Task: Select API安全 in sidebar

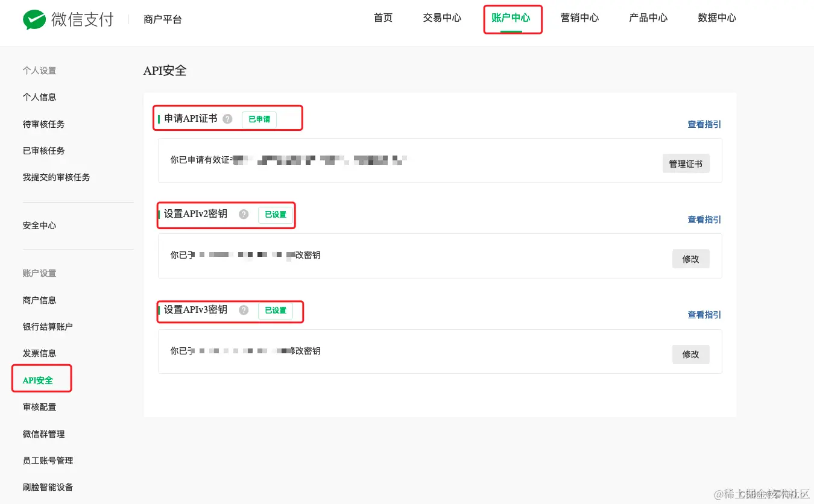Action: 38,380
